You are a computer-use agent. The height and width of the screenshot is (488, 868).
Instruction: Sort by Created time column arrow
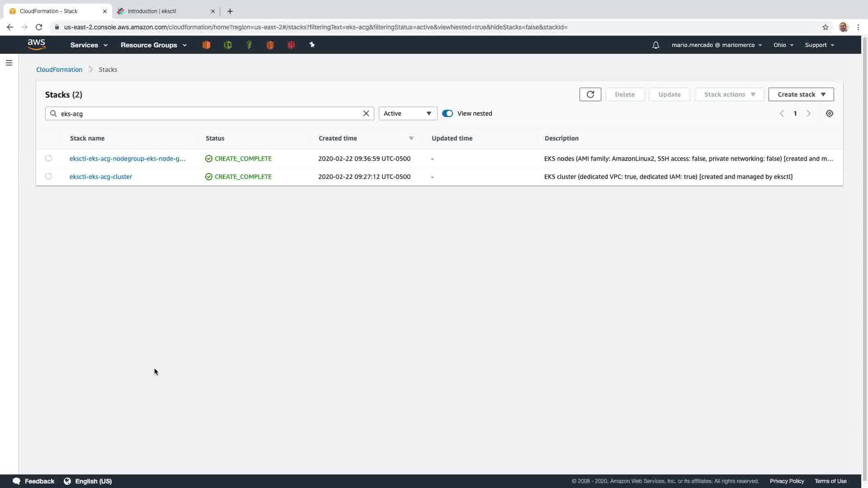tap(411, 138)
